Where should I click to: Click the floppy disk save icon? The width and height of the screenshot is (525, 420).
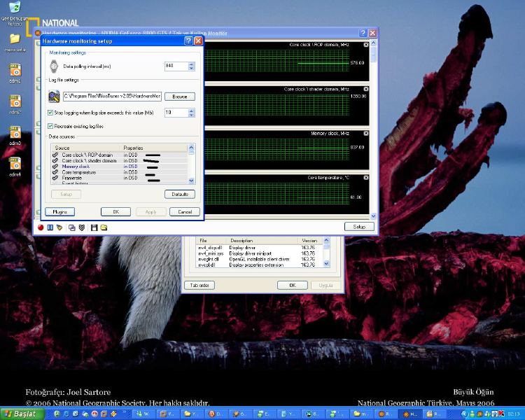[94, 227]
